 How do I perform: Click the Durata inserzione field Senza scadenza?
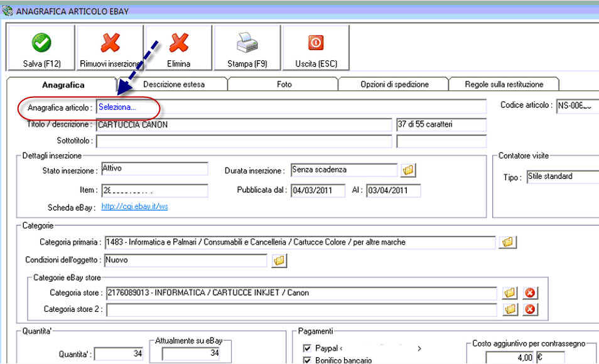pyautogui.click(x=344, y=170)
